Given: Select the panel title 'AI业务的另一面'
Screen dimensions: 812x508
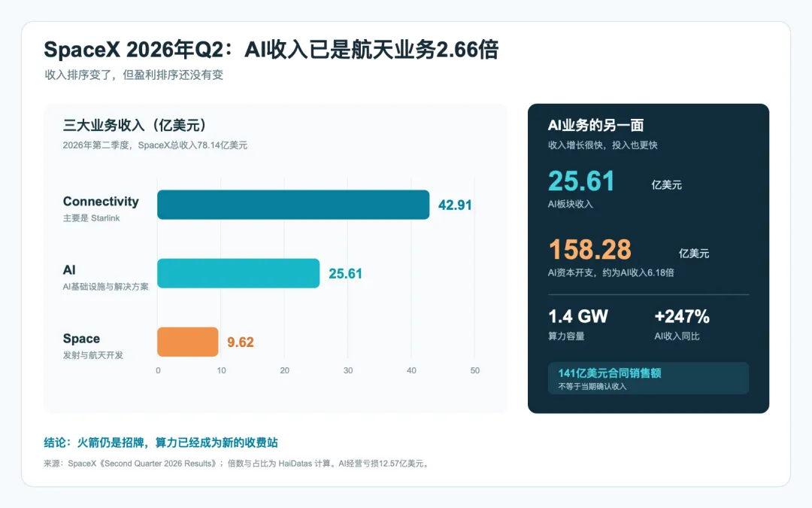Looking at the screenshot, I should coord(595,125).
